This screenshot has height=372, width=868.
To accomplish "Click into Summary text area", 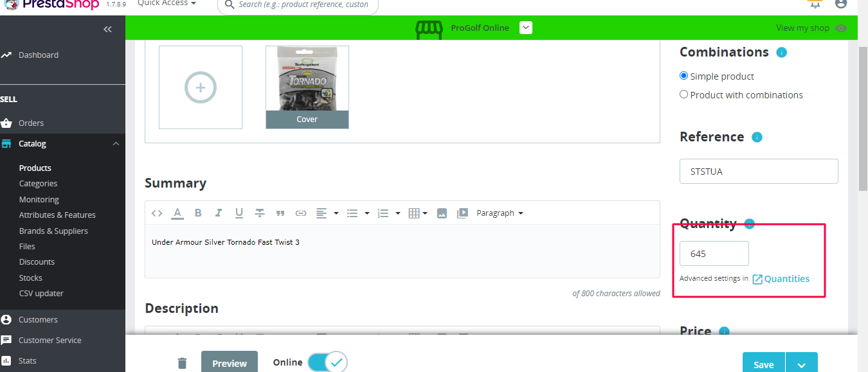I will click(402, 251).
